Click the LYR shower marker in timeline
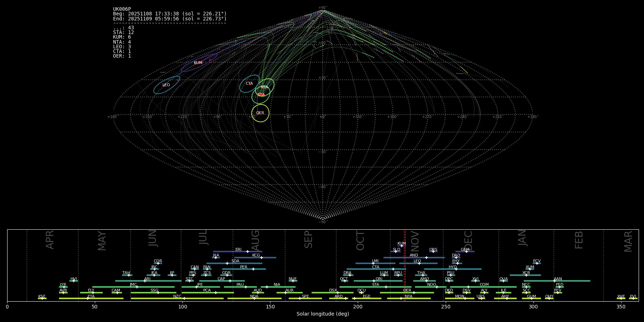The image size is (644, 322). point(64,287)
